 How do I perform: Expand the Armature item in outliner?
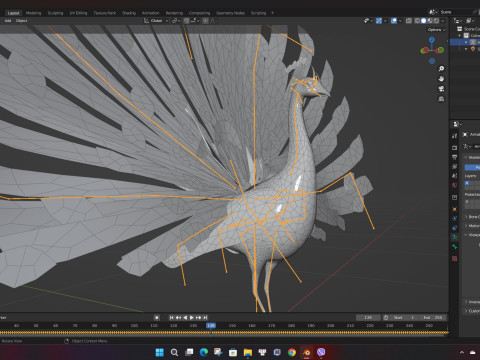[x=466, y=42]
